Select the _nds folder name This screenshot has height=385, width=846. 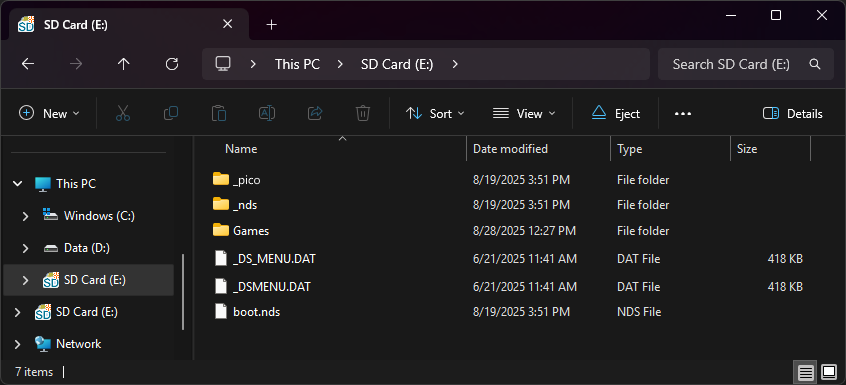(245, 205)
